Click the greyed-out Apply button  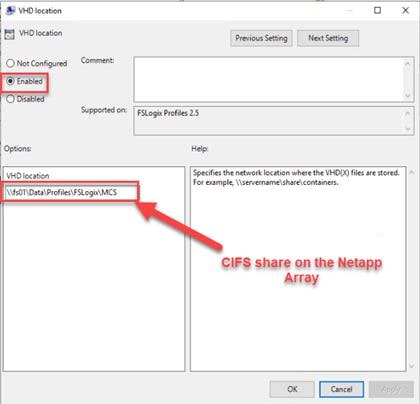(x=391, y=389)
